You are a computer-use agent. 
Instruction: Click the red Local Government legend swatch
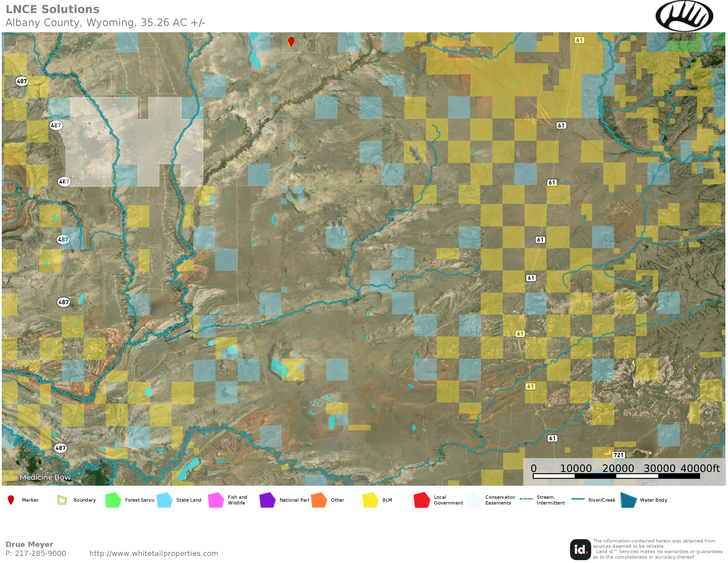point(422,500)
